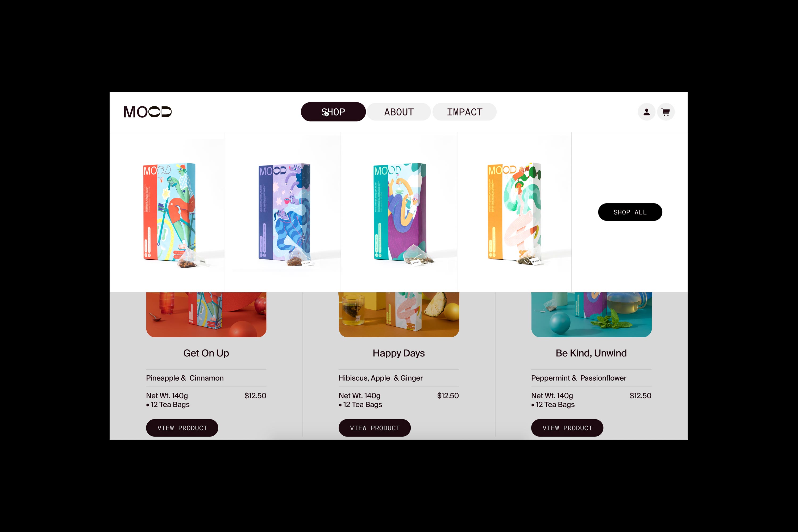The height and width of the screenshot is (532, 798).
Task: Open the shopping cart icon
Action: point(666,112)
